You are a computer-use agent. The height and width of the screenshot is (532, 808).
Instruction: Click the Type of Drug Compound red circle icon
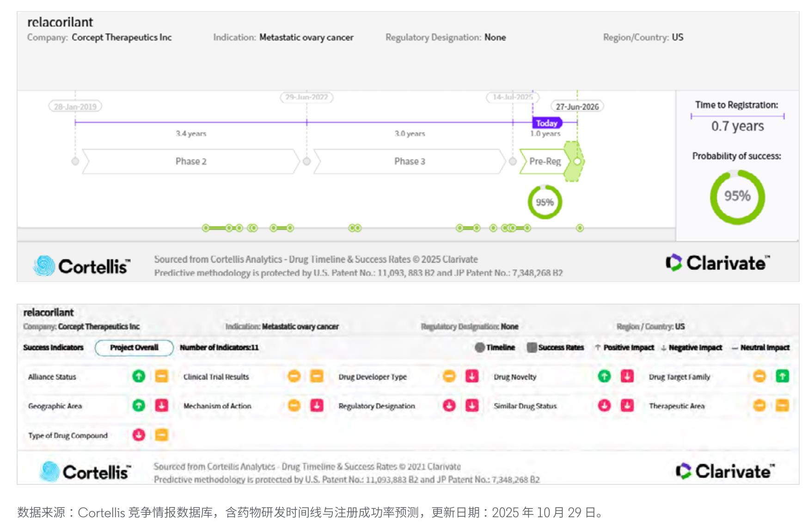coord(139,435)
